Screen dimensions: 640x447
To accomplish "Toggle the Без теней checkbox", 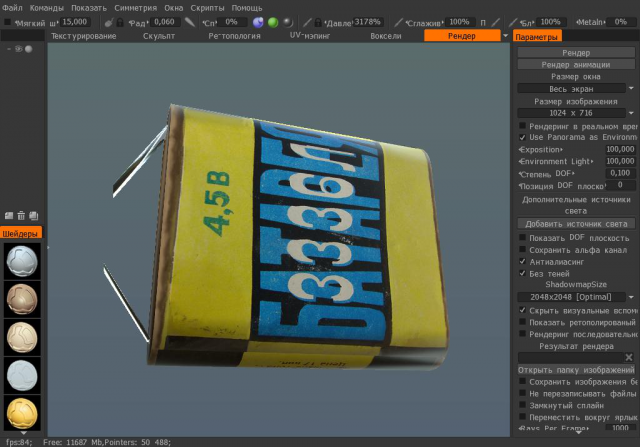I will [522, 273].
